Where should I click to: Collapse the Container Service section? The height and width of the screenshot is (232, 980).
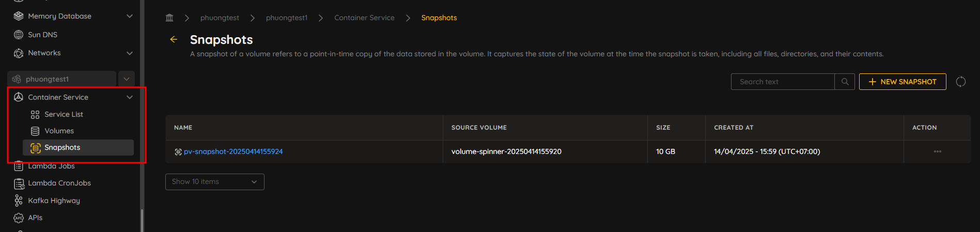(x=130, y=97)
